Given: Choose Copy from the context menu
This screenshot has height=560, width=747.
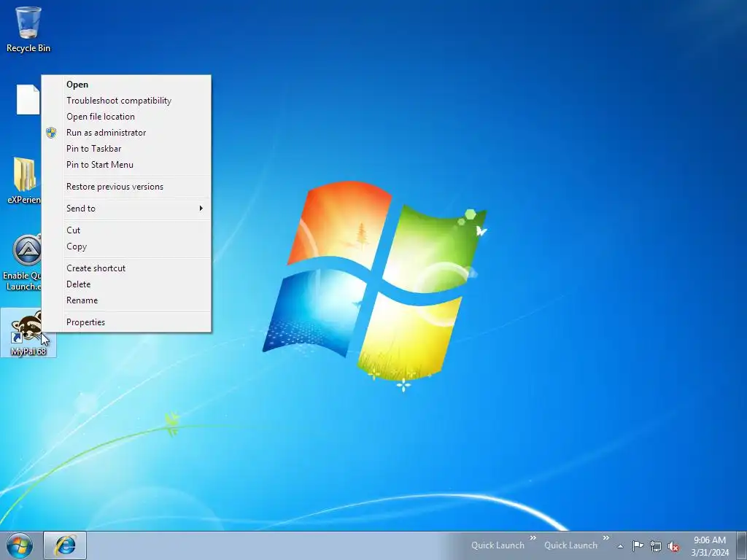Looking at the screenshot, I should point(126,246).
